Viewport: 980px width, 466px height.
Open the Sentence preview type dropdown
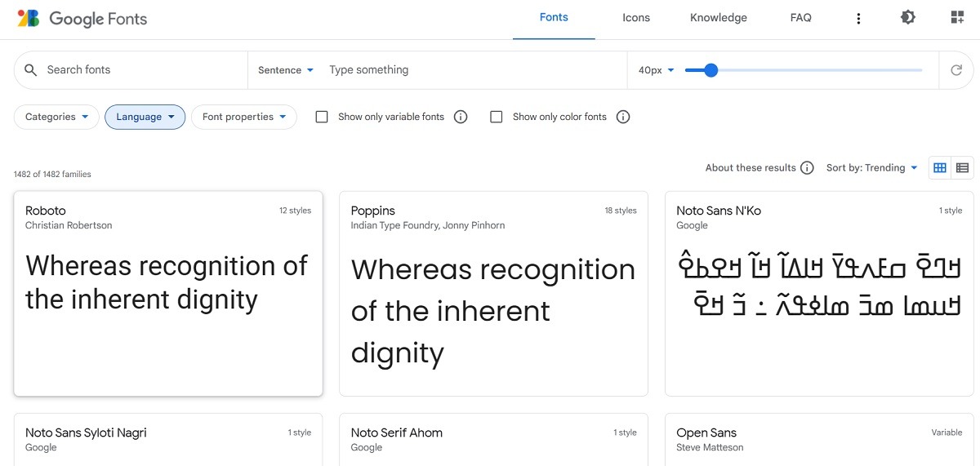pyautogui.click(x=286, y=70)
